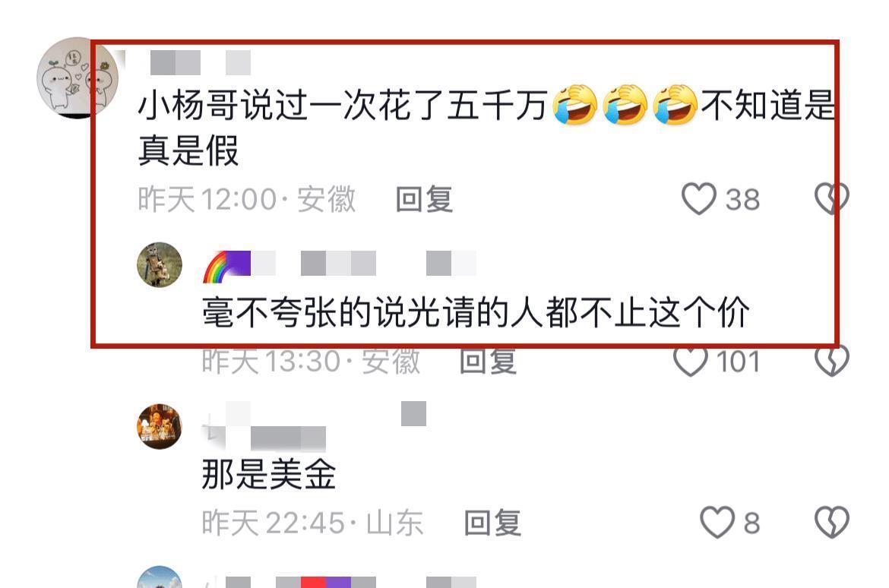Open avatar of 那是美金 commenter
The height and width of the screenshot is (588, 889).
(x=160, y=426)
